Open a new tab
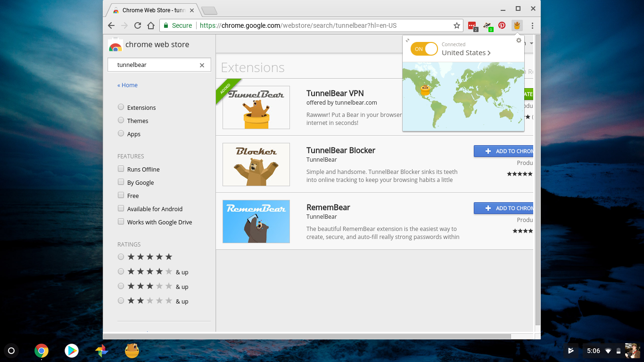 pyautogui.click(x=209, y=10)
